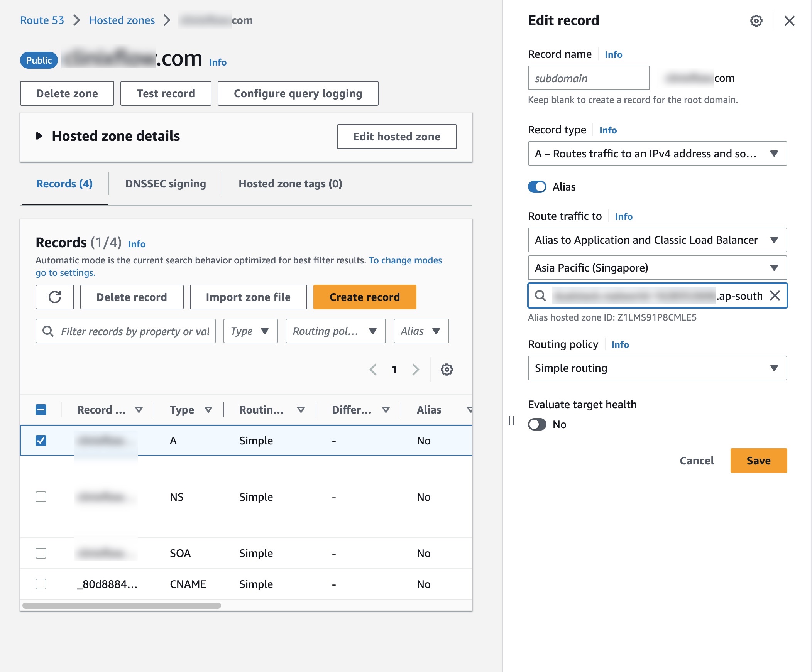Sort by Record name column arrow
Image resolution: width=812 pixels, height=672 pixels.
click(x=139, y=410)
